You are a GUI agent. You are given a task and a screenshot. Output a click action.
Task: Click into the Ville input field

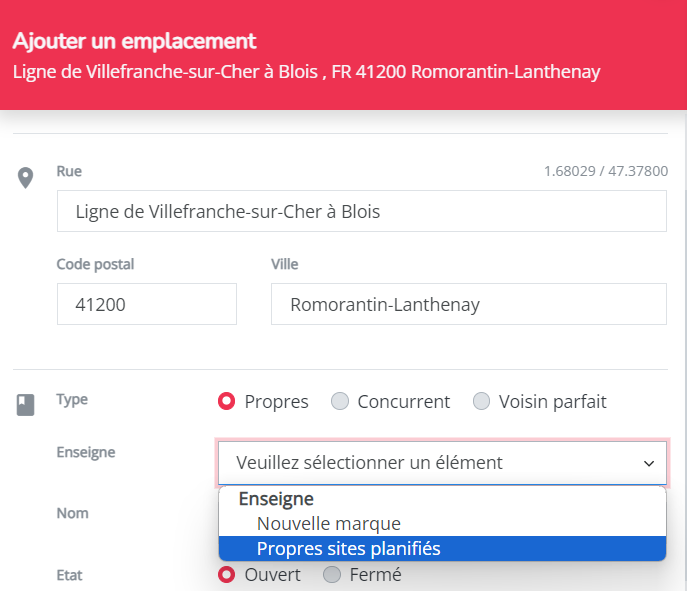(469, 304)
